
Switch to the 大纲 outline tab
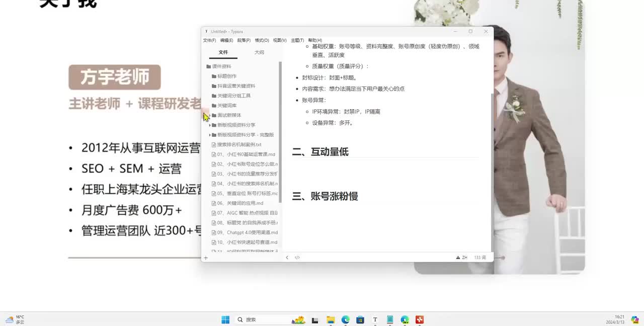pos(259,52)
